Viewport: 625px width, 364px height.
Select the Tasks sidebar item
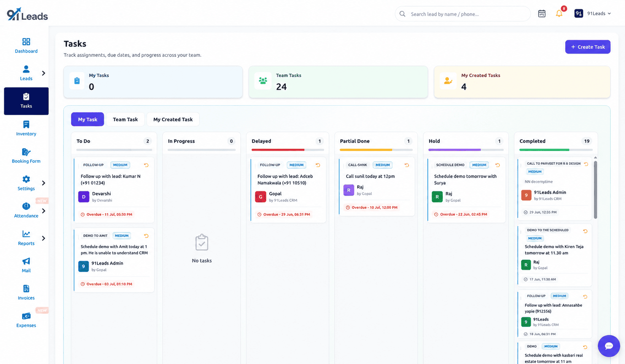(26, 101)
